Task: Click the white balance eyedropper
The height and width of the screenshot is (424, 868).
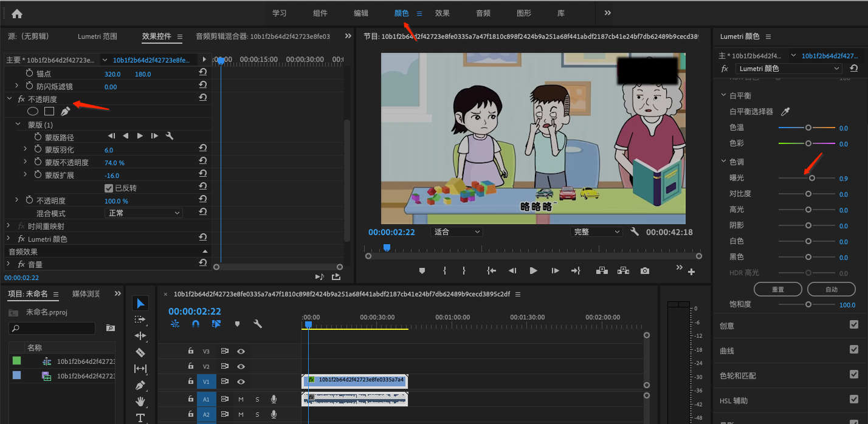Action: coord(785,112)
